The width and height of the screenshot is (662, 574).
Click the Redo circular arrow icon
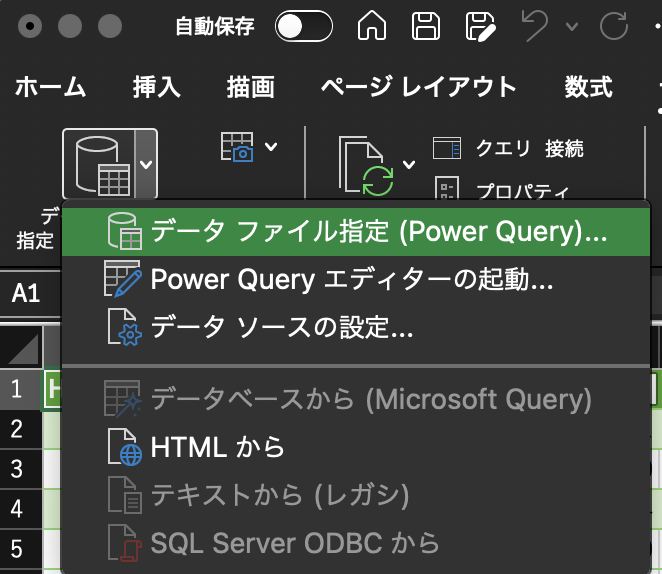coord(614,26)
